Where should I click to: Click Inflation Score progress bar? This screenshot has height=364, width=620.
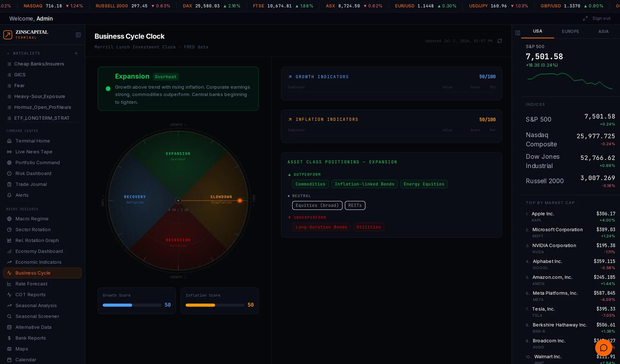click(215, 305)
